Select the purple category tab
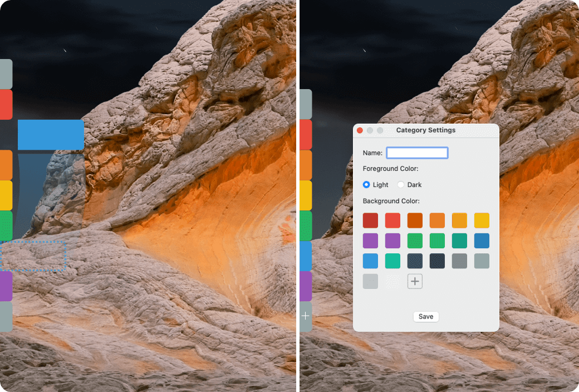 [x=6, y=286]
